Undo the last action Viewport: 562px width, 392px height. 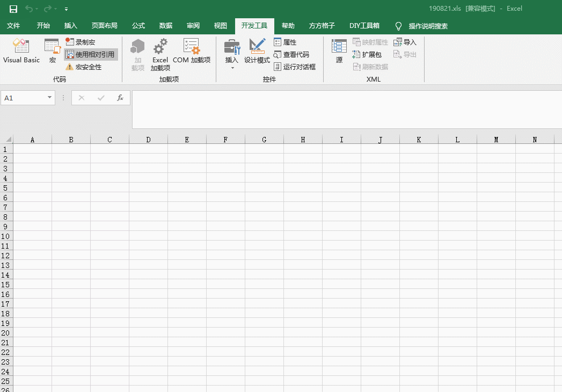click(29, 9)
